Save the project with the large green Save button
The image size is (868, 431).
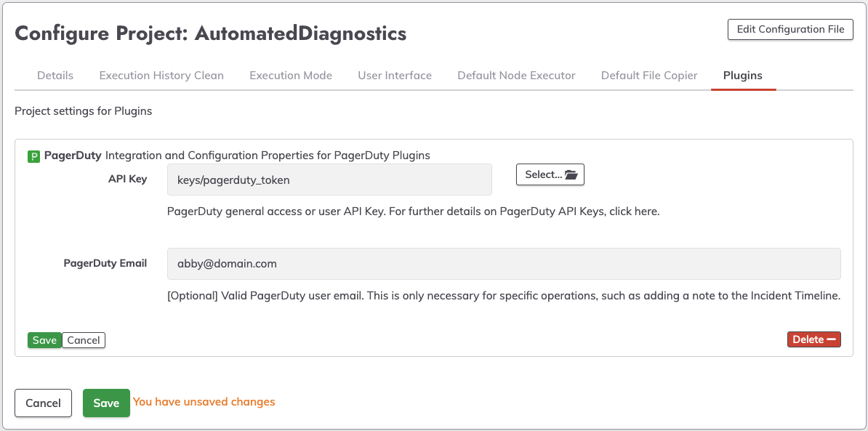[106, 403]
